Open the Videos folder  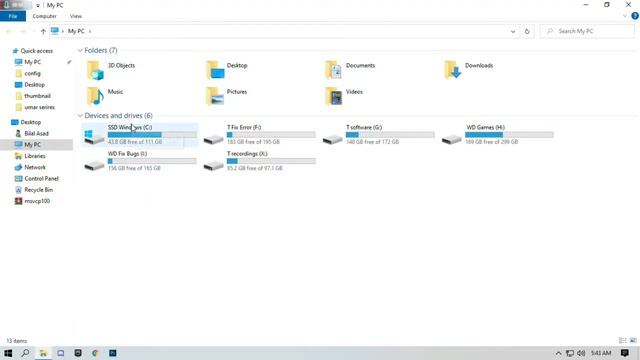click(x=334, y=96)
